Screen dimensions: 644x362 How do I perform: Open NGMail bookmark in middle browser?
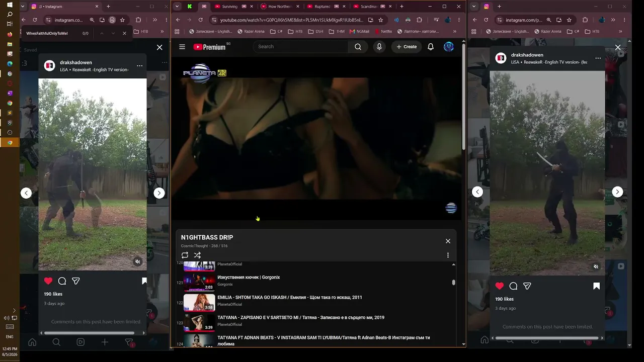click(359, 31)
